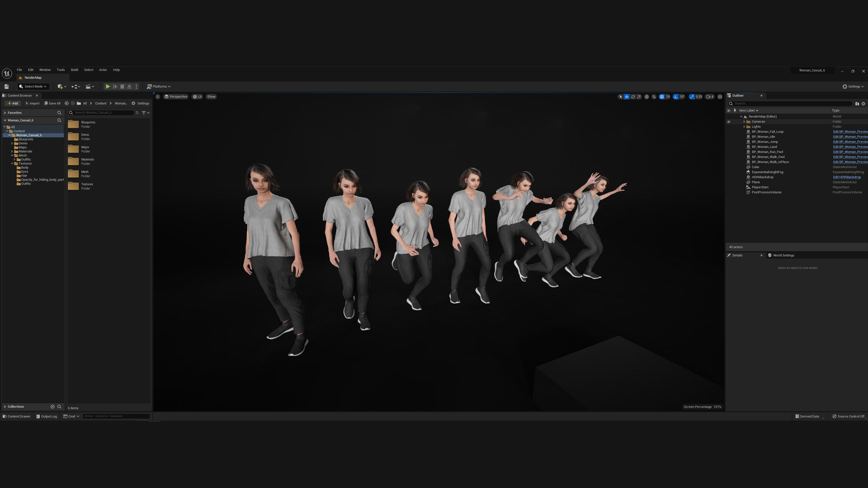Open the Materials folder thumbnail
Image resolution: width=868 pixels, height=488 pixels.
pyautogui.click(x=73, y=161)
